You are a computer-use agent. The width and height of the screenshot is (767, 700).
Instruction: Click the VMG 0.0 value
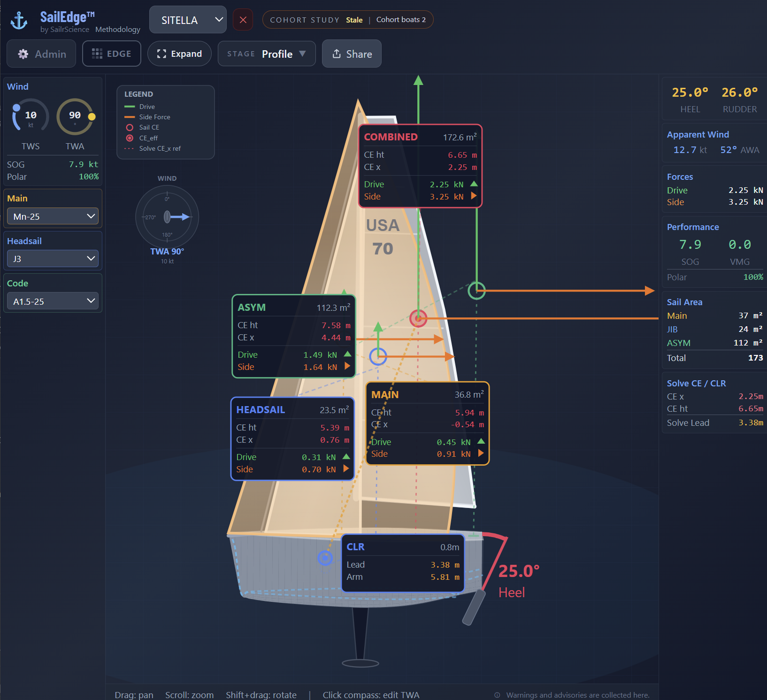click(740, 245)
